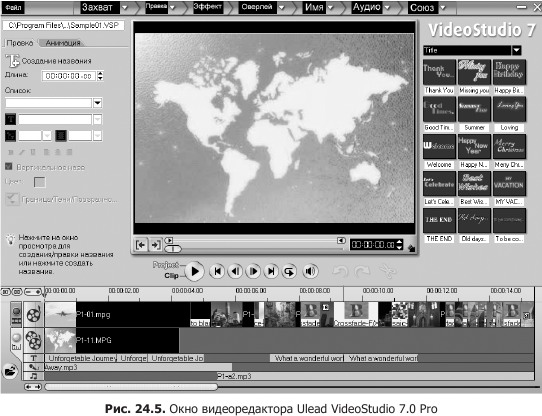Screen dimensions: 542x416
Task: Open the Файл menu button
Action: [13, 7]
